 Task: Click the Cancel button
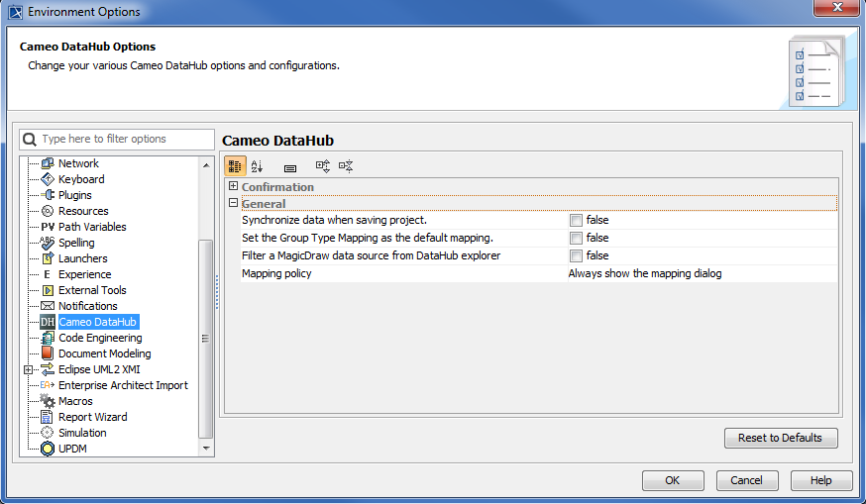point(747,480)
